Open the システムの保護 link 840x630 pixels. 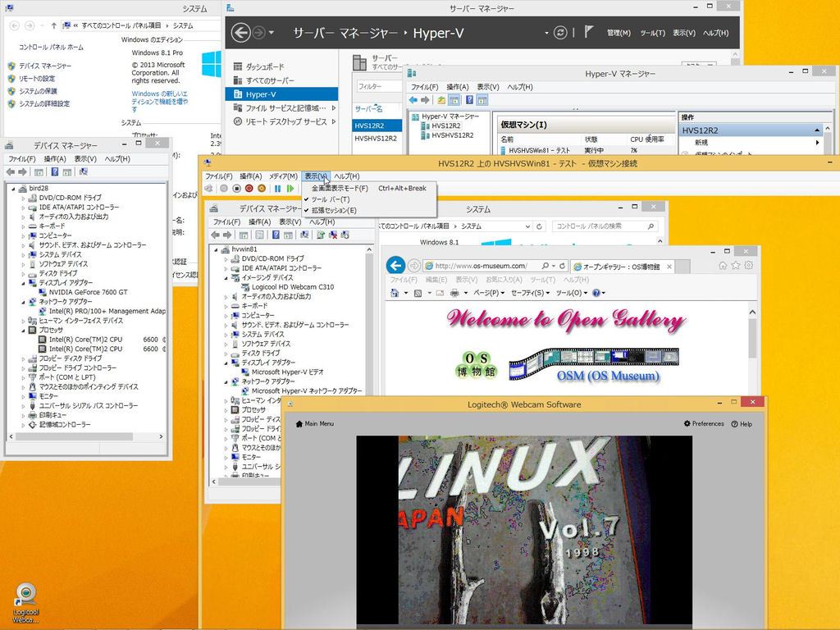[x=38, y=91]
